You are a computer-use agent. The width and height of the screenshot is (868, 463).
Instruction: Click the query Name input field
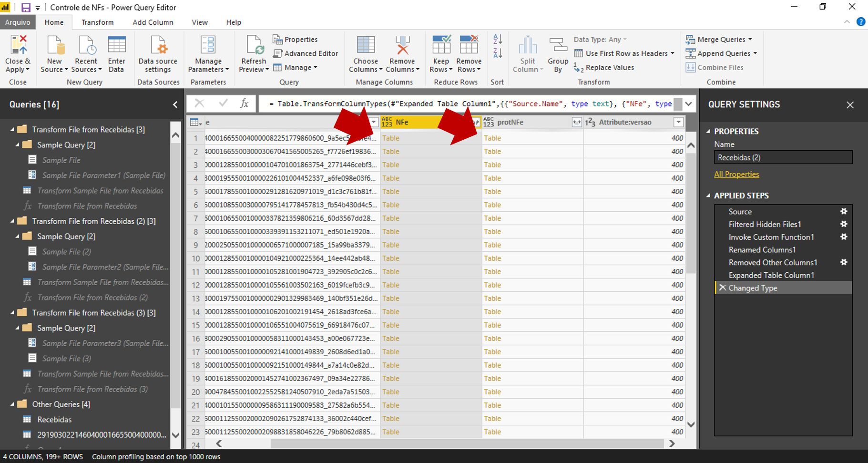point(783,157)
